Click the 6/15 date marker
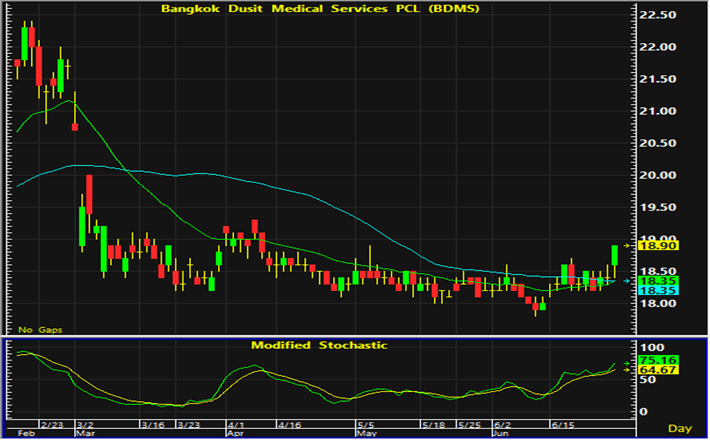This screenshot has width=710, height=440. [563, 425]
